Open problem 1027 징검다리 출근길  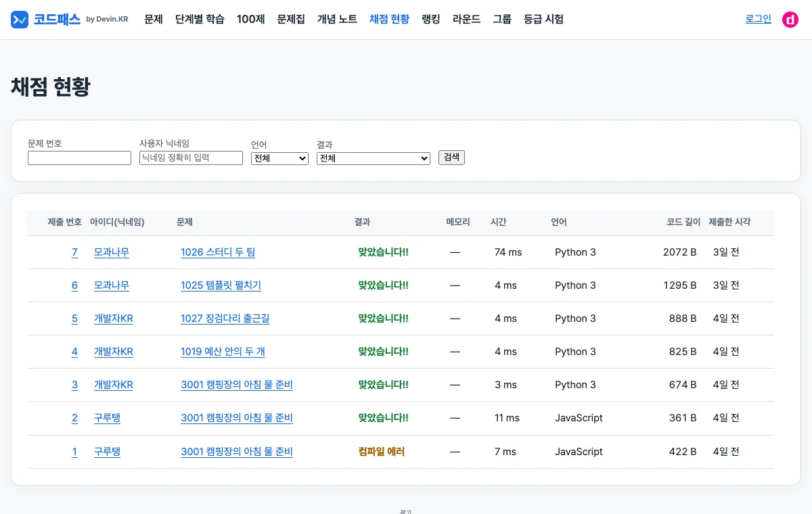225,319
